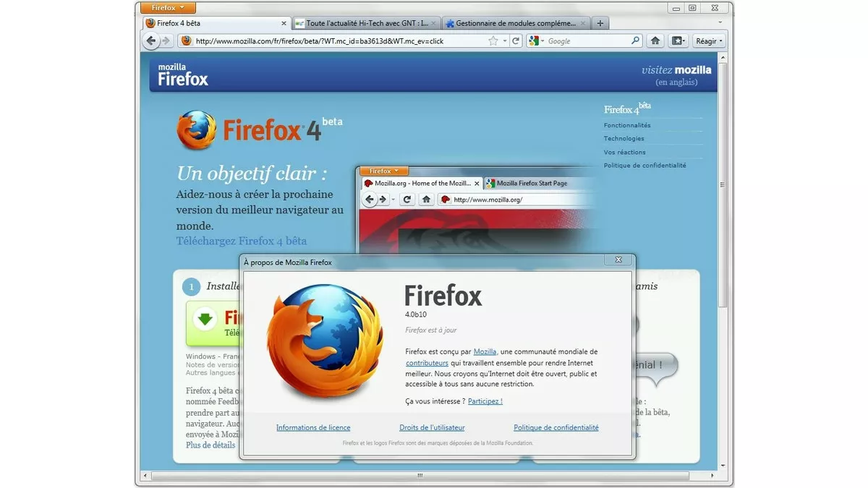Close the Toute l'actualité Hi-Tech tab
The width and height of the screenshot is (868, 488).
tap(434, 23)
